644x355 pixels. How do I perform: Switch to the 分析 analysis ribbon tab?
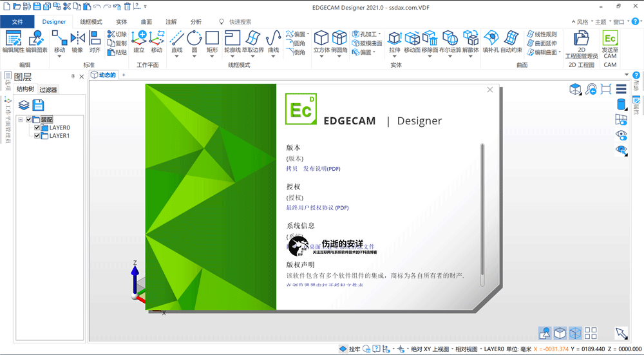(x=196, y=22)
